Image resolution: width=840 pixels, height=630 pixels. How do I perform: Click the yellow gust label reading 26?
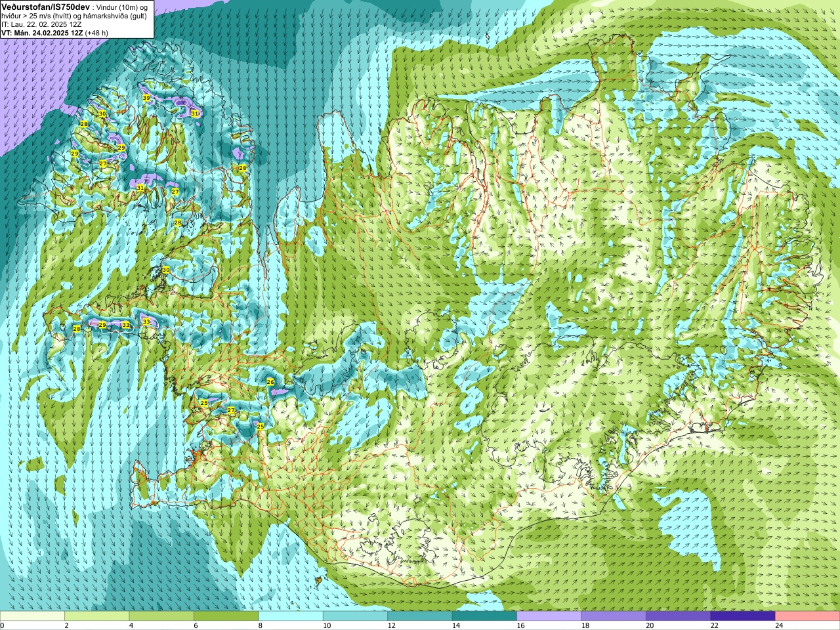tap(270, 381)
